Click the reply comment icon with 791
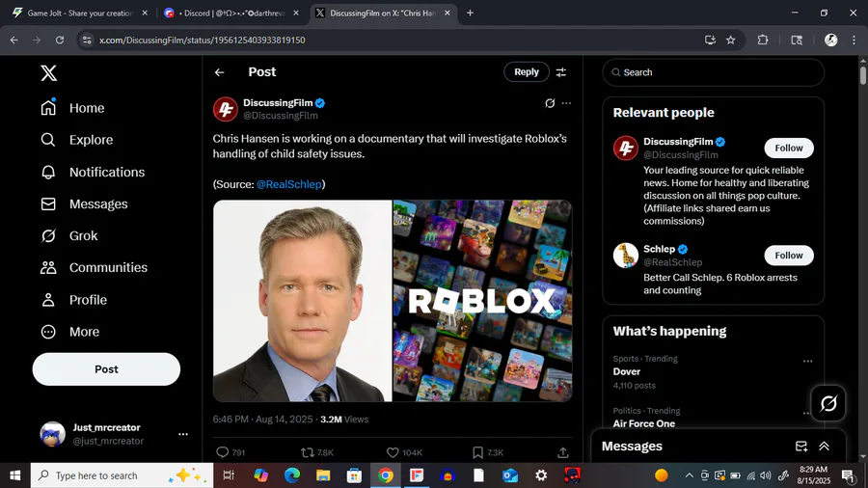 click(x=223, y=452)
